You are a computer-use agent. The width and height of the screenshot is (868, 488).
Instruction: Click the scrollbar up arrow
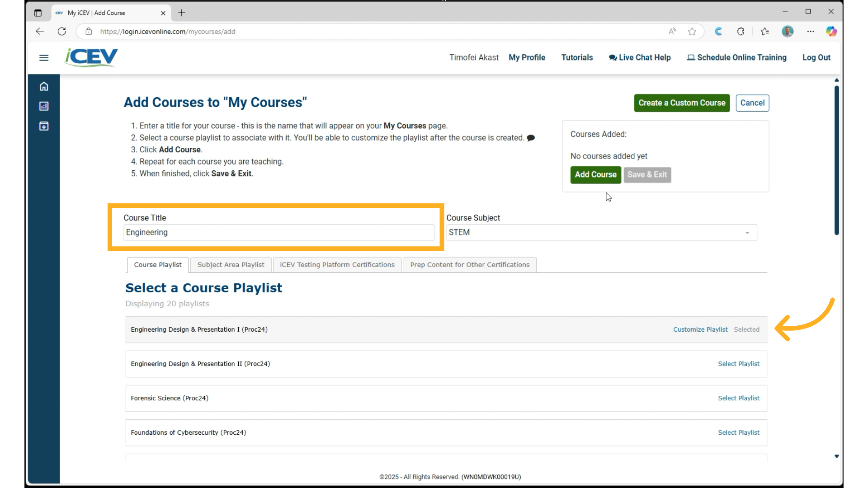[836, 80]
